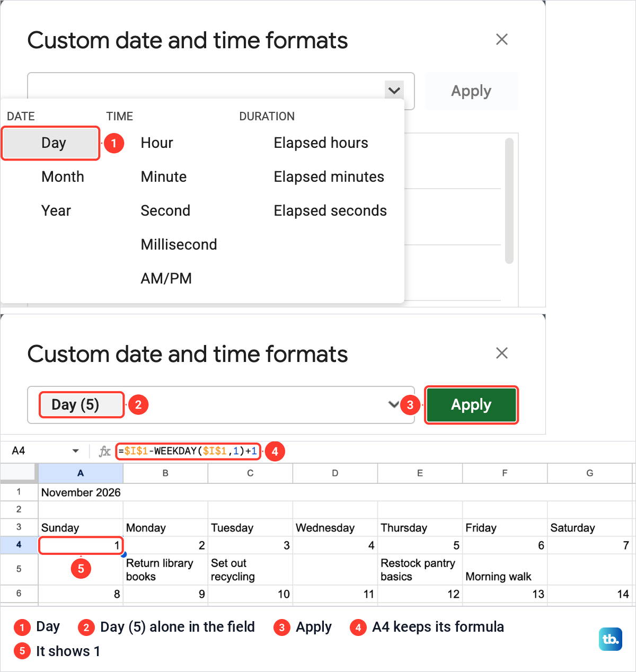636x672 pixels.
Task: Open the format dropdown arrow beside Day (5)
Action: click(393, 404)
